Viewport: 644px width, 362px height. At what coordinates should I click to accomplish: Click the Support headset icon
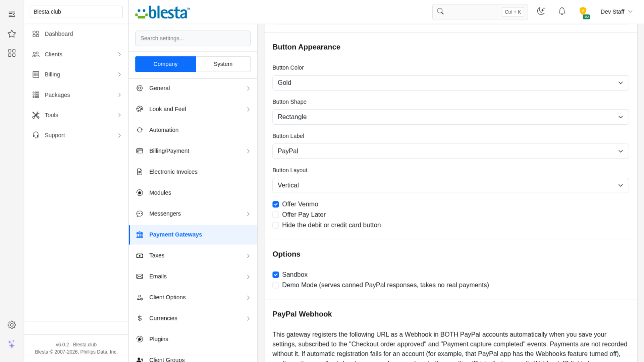click(36, 135)
